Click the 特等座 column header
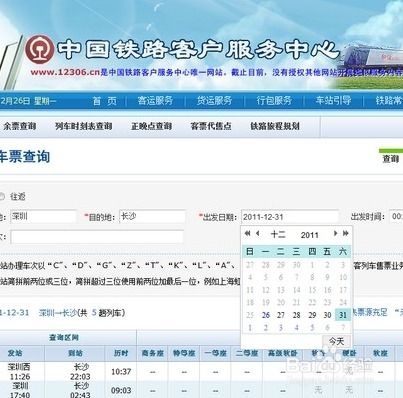403x398 pixels. (184, 353)
